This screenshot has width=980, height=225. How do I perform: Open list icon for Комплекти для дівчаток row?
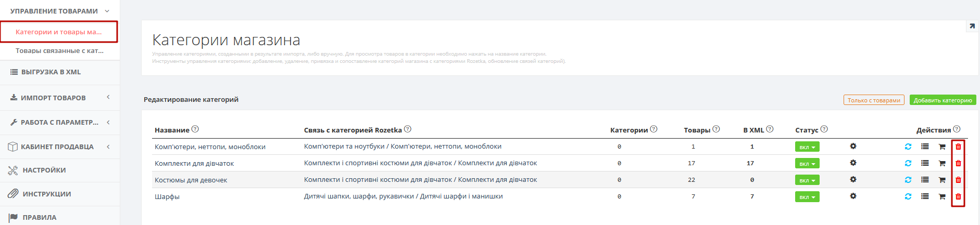(925, 163)
